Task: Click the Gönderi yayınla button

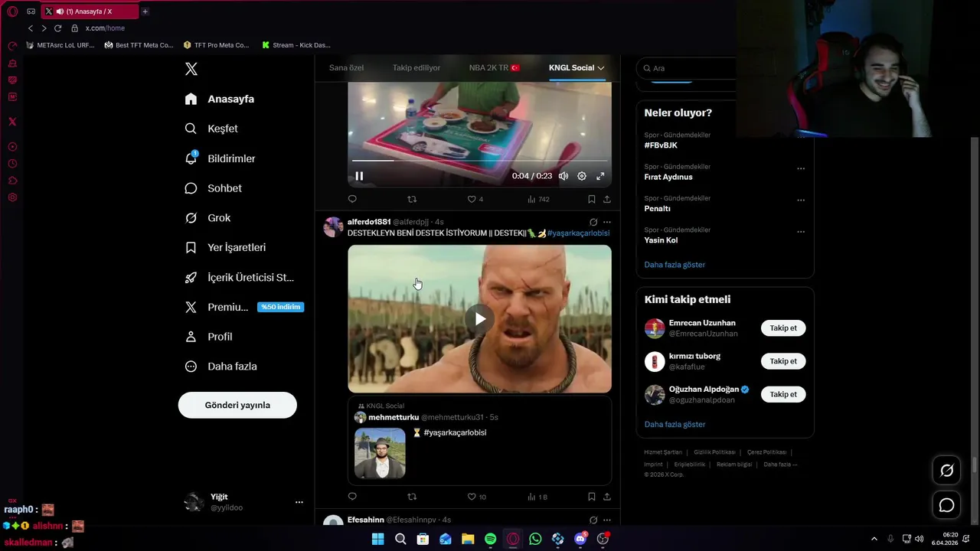Action: coord(237,405)
